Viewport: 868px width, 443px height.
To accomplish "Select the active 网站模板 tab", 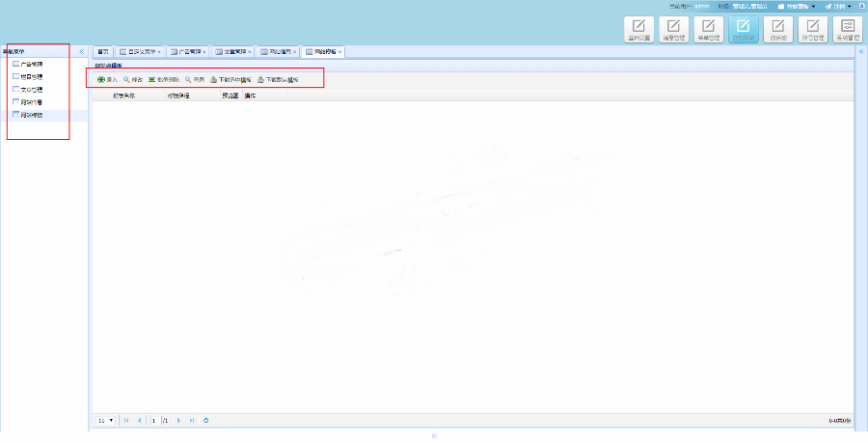I will coord(322,51).
